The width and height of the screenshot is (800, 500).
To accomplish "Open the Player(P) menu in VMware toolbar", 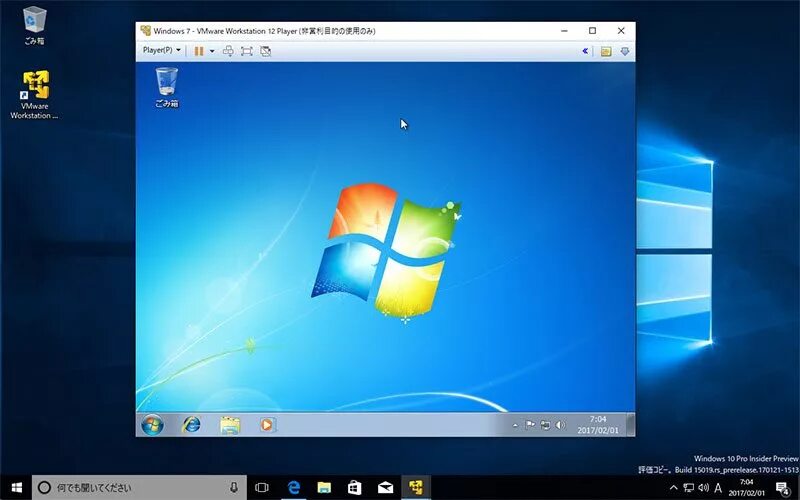I will (162, 51).
